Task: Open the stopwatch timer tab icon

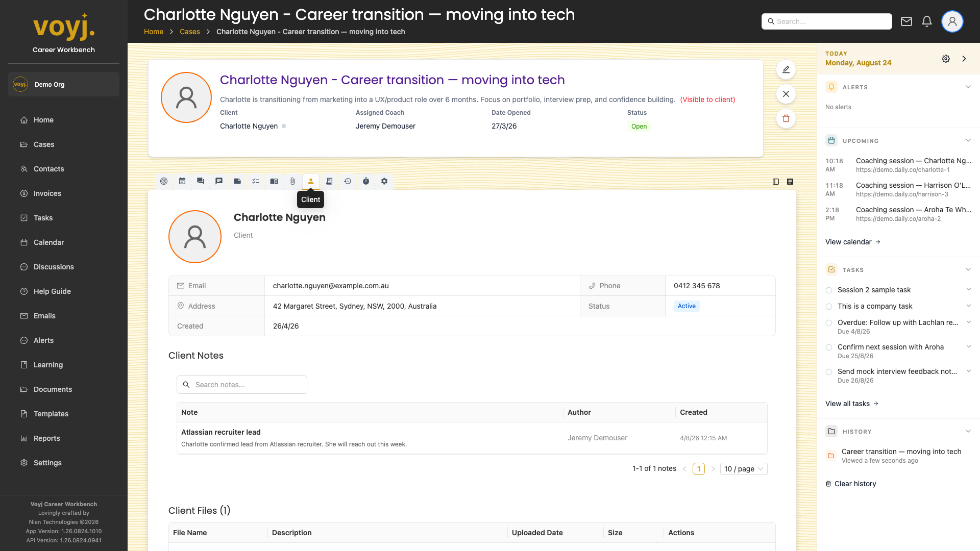Action: coord(366,181)
